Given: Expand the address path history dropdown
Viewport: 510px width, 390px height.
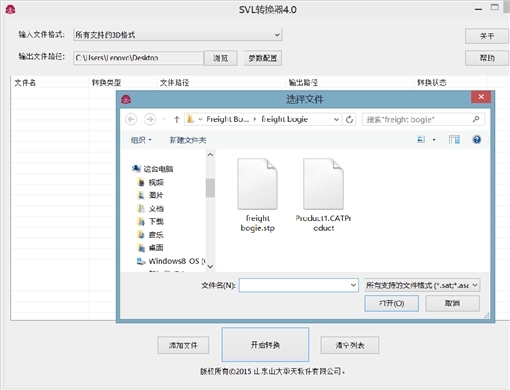Looking at the screenshot, I should pyautogui.click(x=336, y=119).
